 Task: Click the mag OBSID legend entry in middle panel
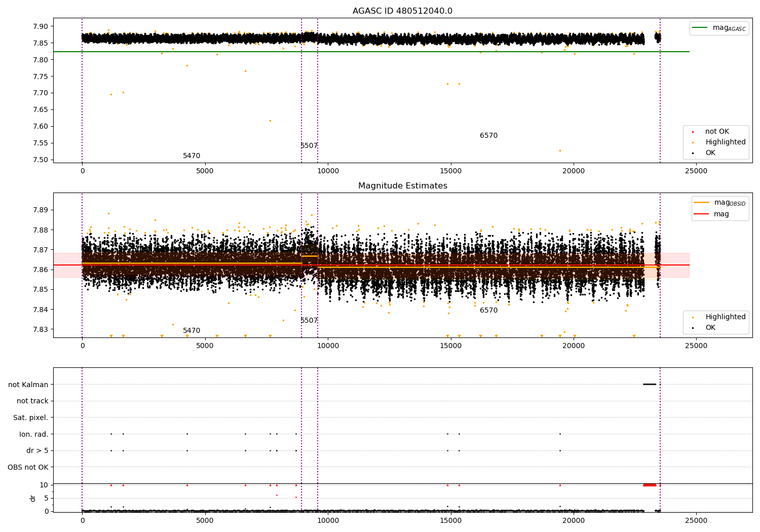(x=720, y=203)
